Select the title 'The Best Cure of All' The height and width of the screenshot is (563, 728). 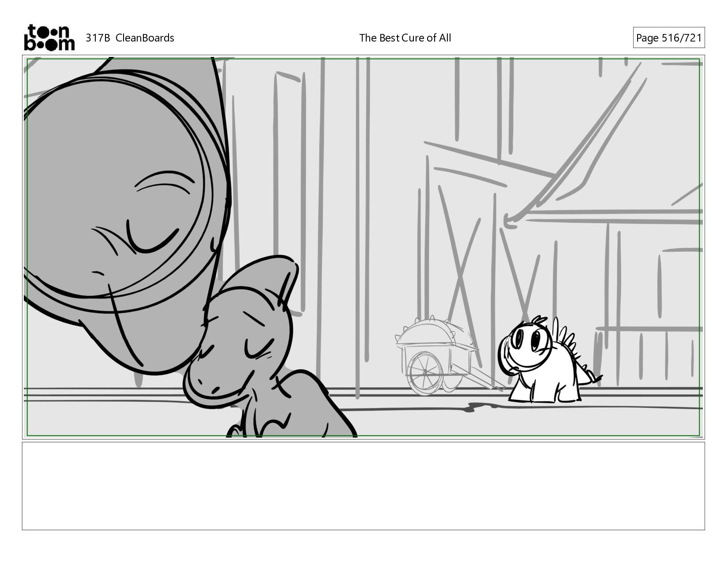(x=405, y=38)
